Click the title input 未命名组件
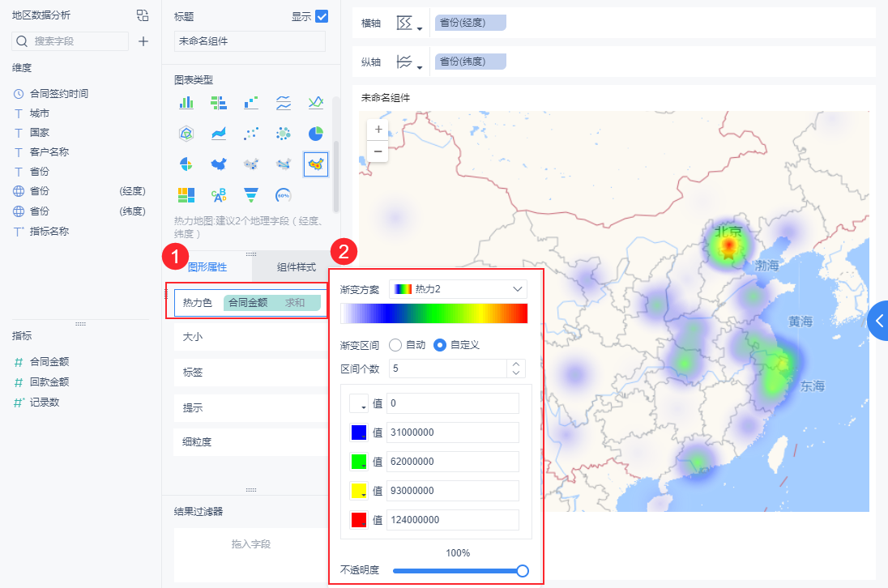Image resolution: width=888 pixels, height=588 pixels. (x=250, y=41)
